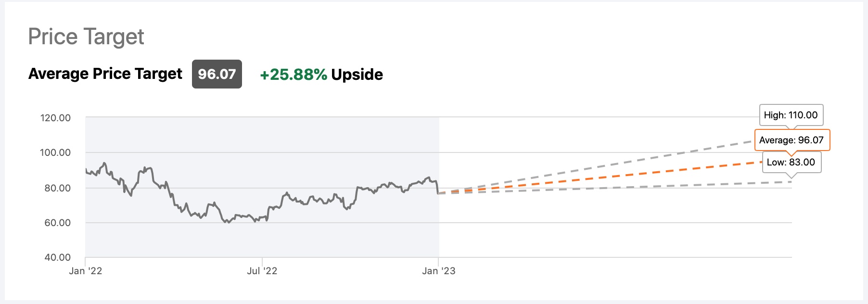Select the orange Average: 96.07 label
This screenshot has width=868, height=304.
pos(791,140)
